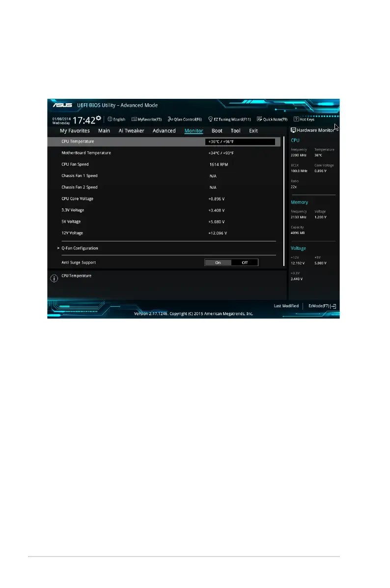Click the 4096 MB memory capacity
Image resolution: width=390 pixels, height=588 pixels.
pyautogui.click(x=298, y=233)
